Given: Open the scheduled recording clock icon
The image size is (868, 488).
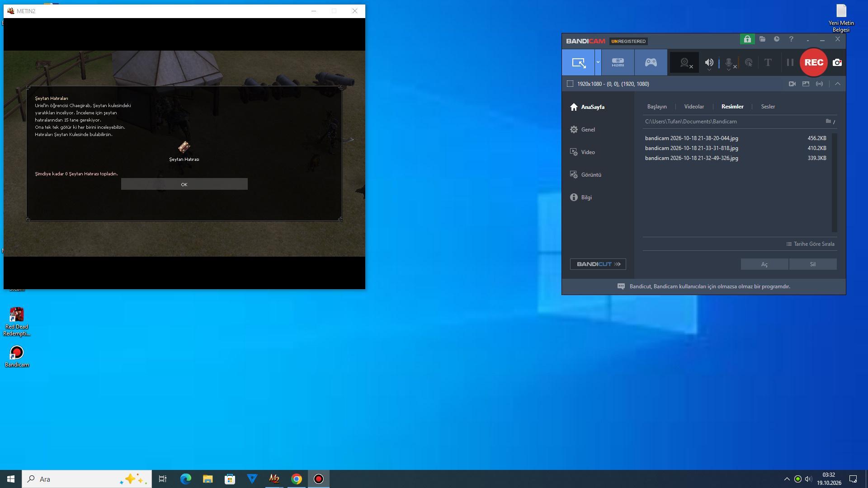Looking at the screenshot, I should coord(777,39).
